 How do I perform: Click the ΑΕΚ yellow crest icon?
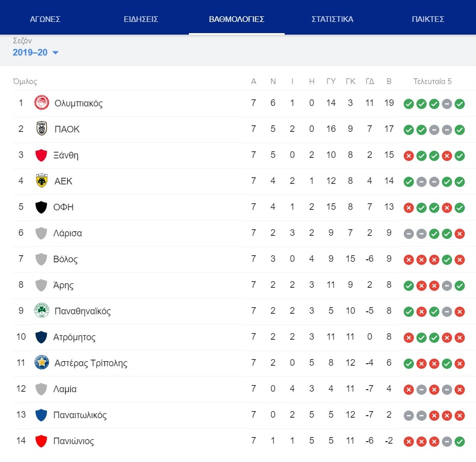[x=42, y=181]
